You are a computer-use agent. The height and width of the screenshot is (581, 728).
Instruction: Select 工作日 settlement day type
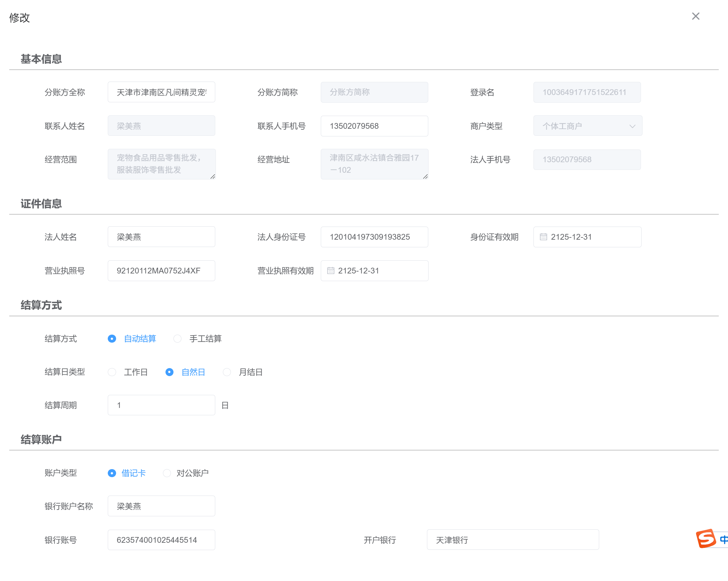coord(112,372)
